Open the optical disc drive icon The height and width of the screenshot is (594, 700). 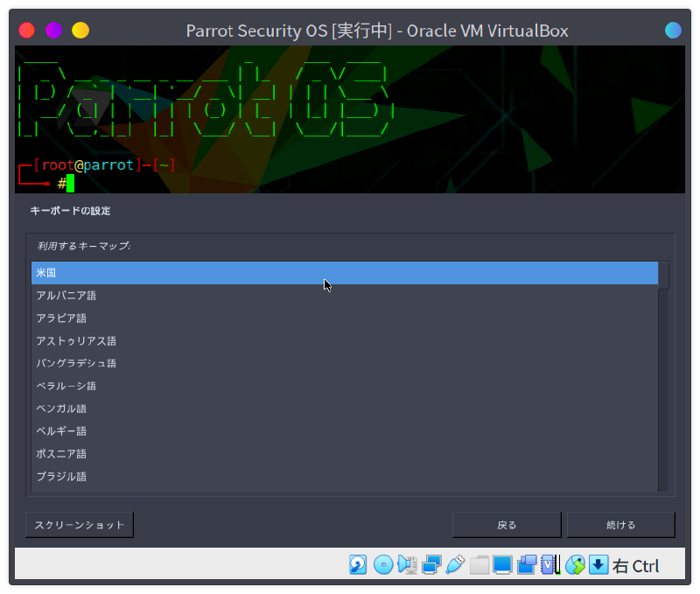click(x=382, y=565)
